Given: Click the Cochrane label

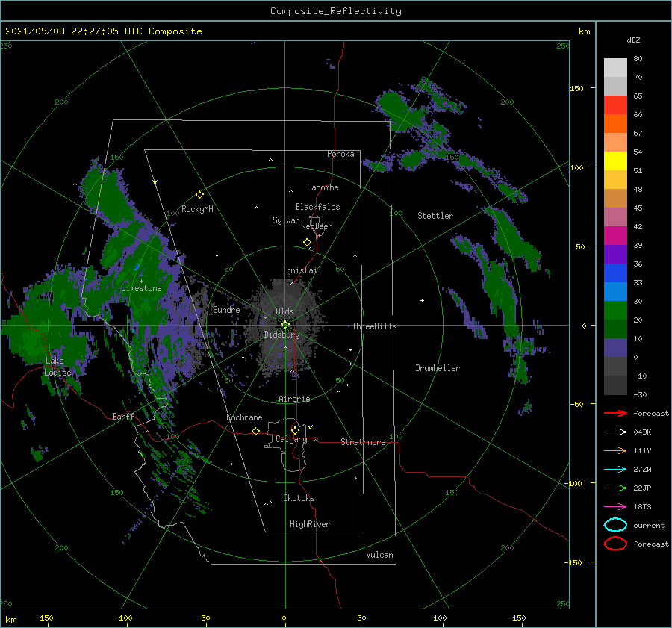Looking at the screenshot, I should point(244,417).
